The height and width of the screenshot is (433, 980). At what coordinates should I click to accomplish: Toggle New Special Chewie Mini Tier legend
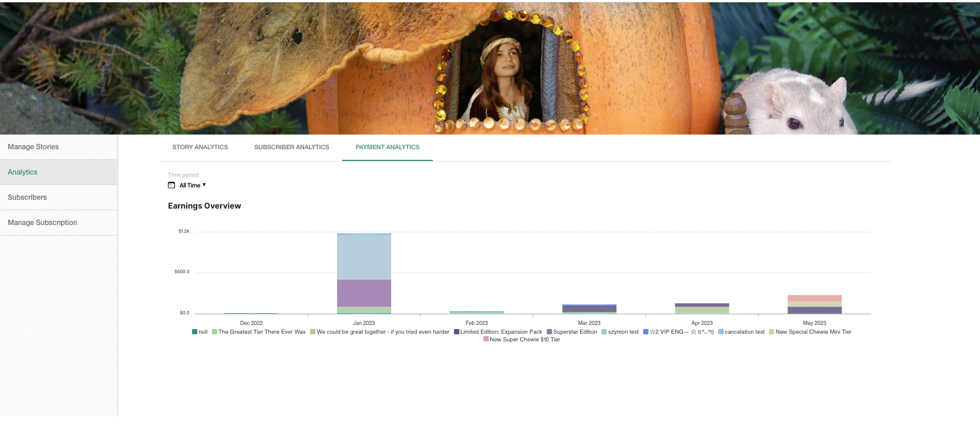[810, 332]
